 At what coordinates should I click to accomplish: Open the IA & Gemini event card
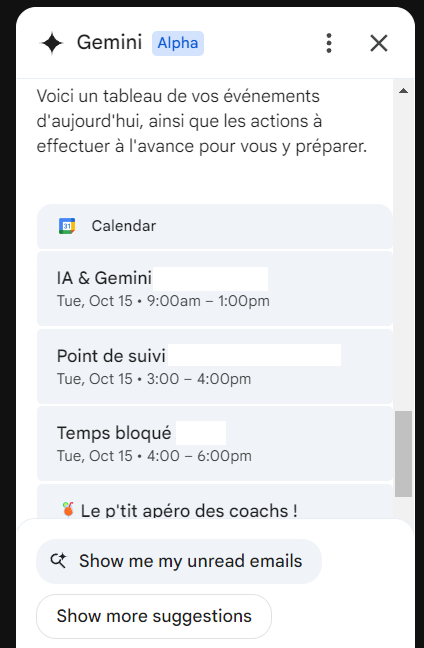click(x=214, y=288)
